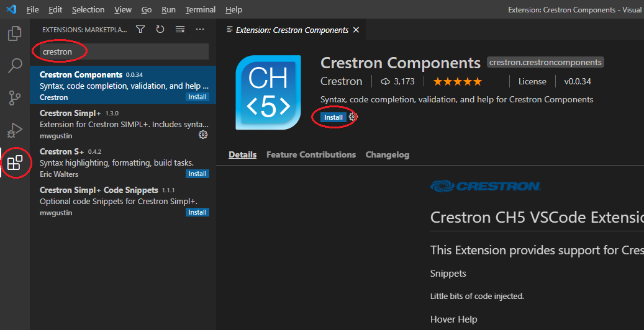Open the Run and Debug view
Viewport: 644px width, 330px height.
[15, 130]
